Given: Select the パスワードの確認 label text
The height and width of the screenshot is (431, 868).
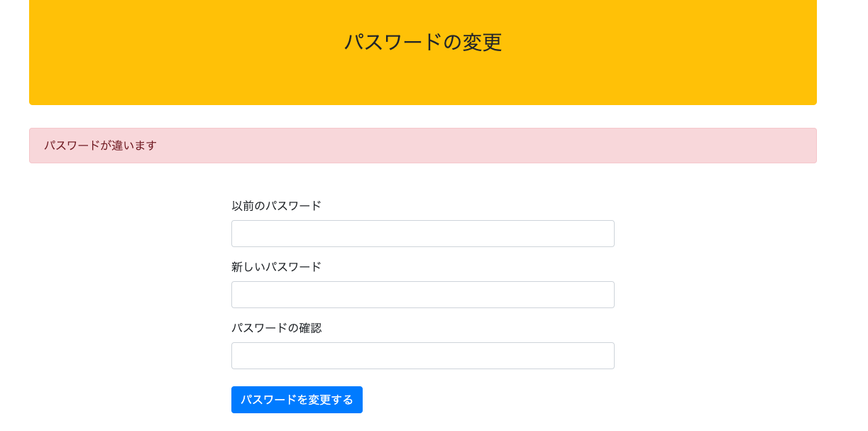Looking at the screenshot, I should click(277, 327).
